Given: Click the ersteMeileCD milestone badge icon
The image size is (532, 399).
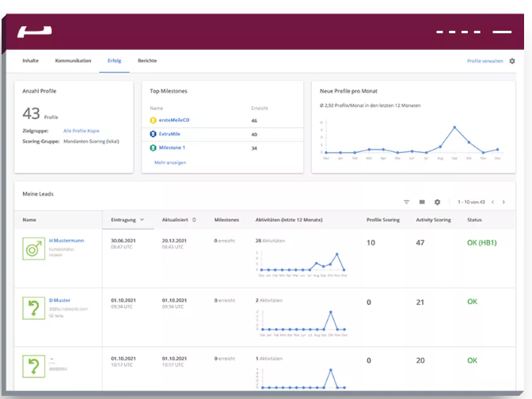Looking at the screenshot, I should click(154, 120).
